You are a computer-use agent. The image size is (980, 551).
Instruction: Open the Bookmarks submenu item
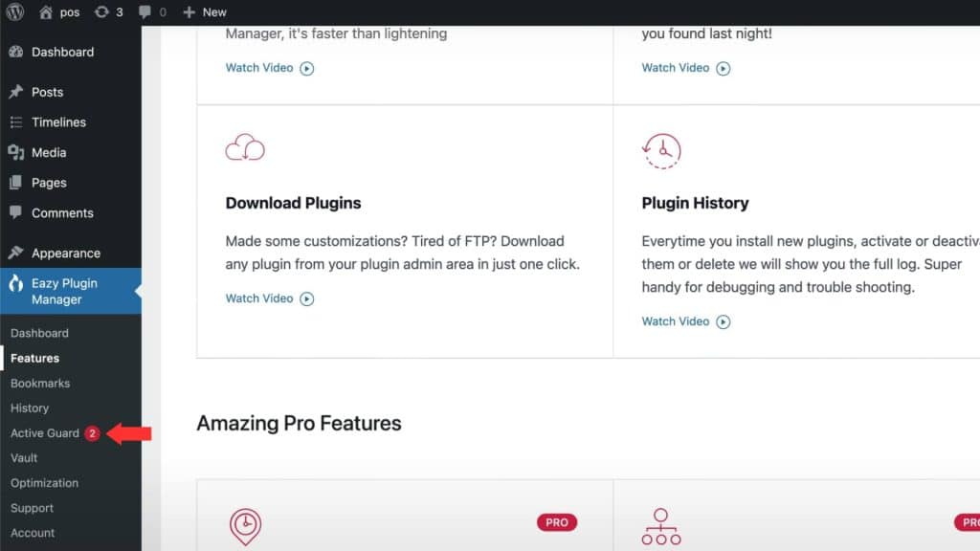pos(40,383)
